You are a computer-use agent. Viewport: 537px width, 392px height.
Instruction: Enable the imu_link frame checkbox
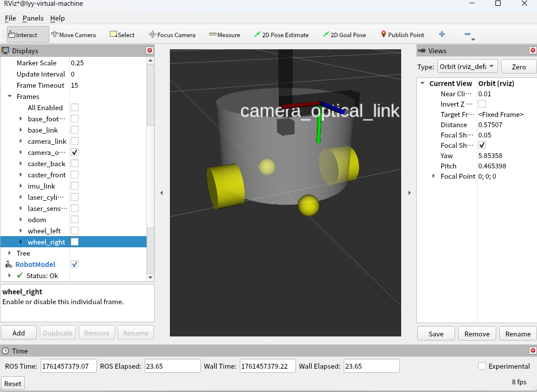tap(74, 186)
